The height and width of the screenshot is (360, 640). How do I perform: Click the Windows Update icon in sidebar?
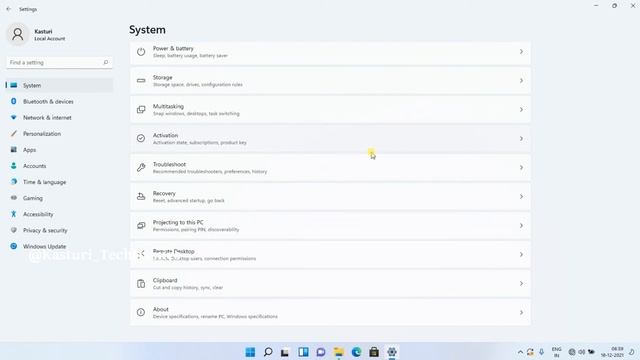pyautogui.click(x=13, y=246)
